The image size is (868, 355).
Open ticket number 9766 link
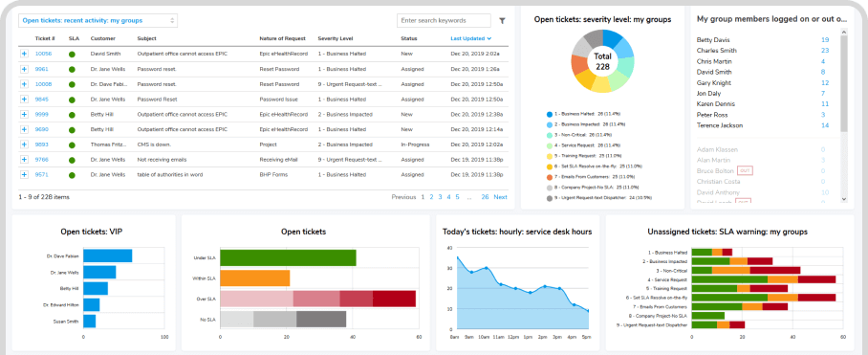[x=41, y=160]
